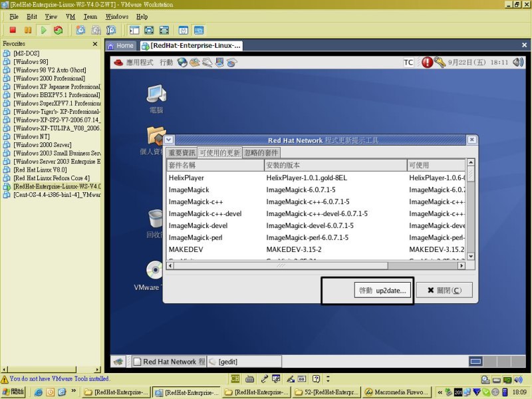This screenshot has width=532, height=399.
Task: Open the VM menu
Action: [x=70, y=16]
